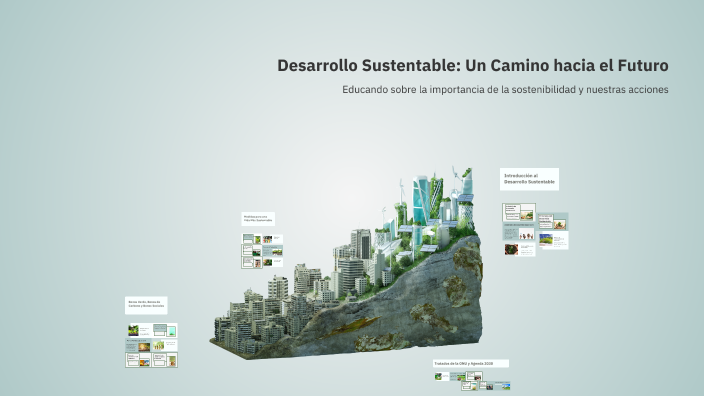This screenshot has height=396, width=704.
Task: Open slide cluster under 'Tratados de la ONU'
Action: point(472,380)
